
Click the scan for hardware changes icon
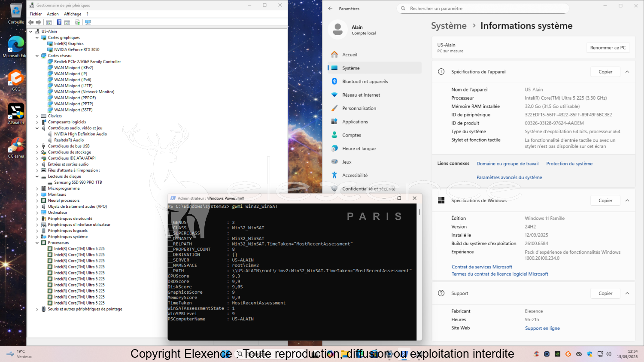pyautogui.click(x=88, y=22)
